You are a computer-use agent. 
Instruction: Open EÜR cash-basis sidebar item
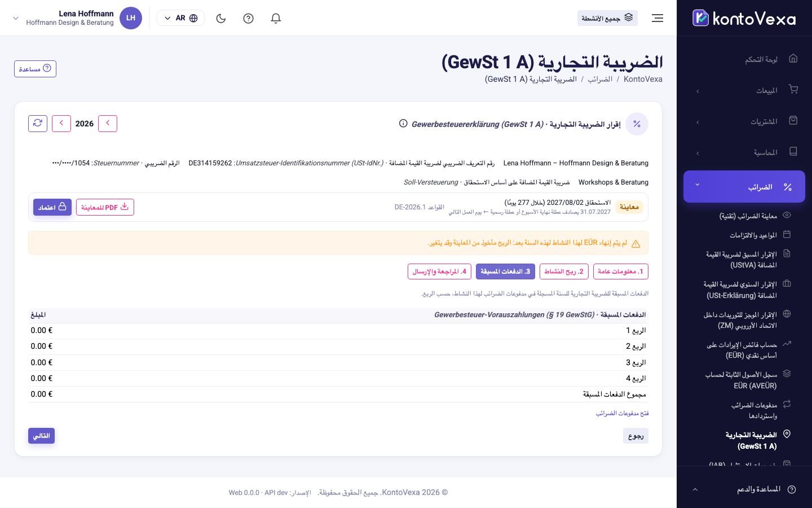pyautogui.click(x=744, y=350)
